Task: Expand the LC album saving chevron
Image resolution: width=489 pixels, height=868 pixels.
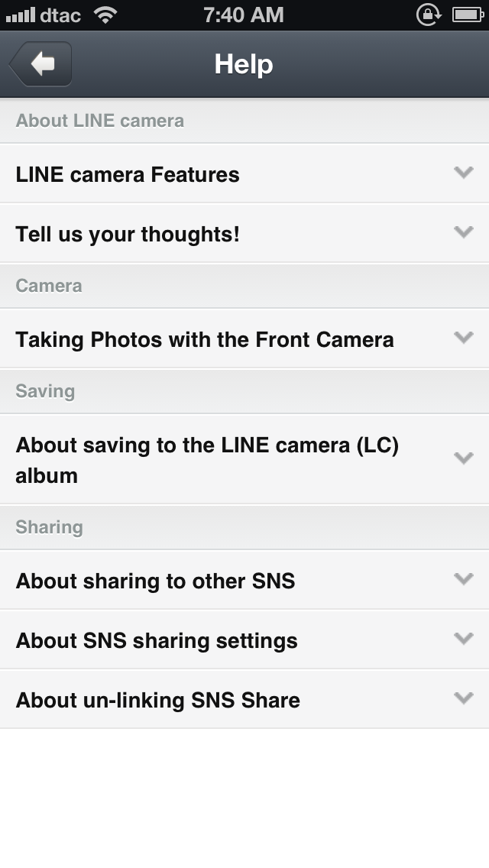Action: 463,458
